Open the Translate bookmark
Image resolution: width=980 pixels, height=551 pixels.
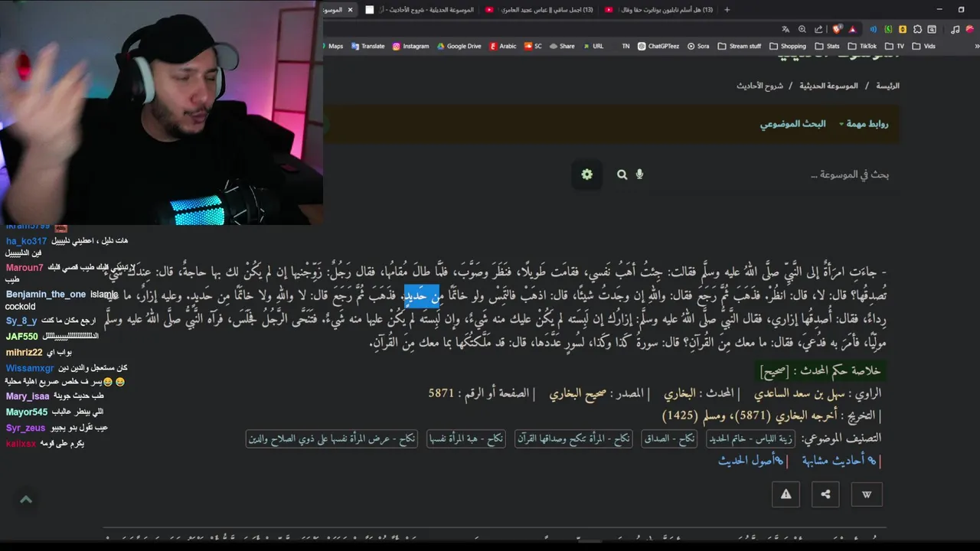[x=367, y=46]
